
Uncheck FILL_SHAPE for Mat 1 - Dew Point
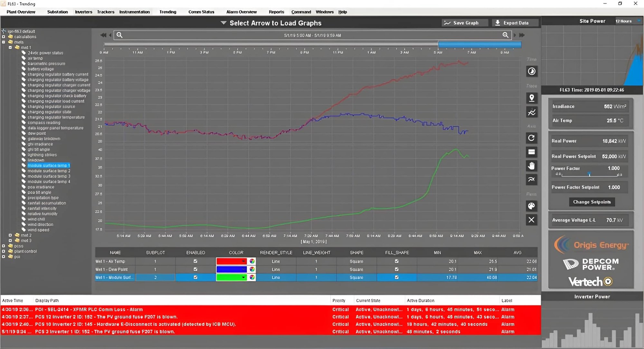click(397, 269)
